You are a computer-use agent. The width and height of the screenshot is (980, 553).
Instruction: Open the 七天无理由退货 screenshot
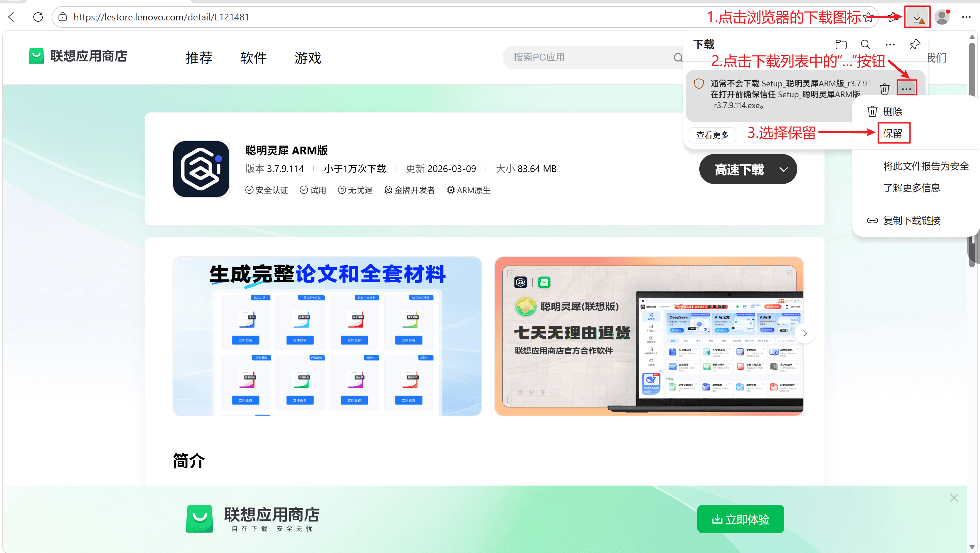[x=649, y=336]
